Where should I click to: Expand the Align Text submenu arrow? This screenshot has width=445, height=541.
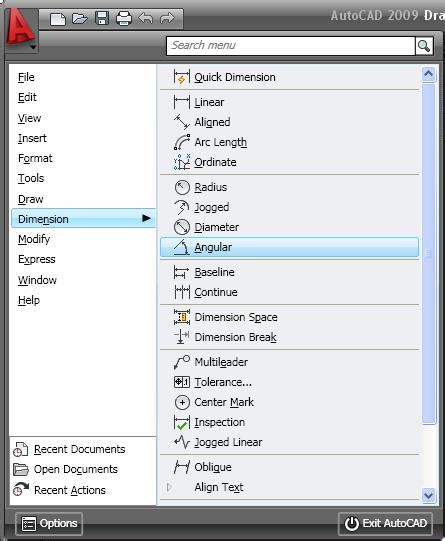click(x=169, y=487)
